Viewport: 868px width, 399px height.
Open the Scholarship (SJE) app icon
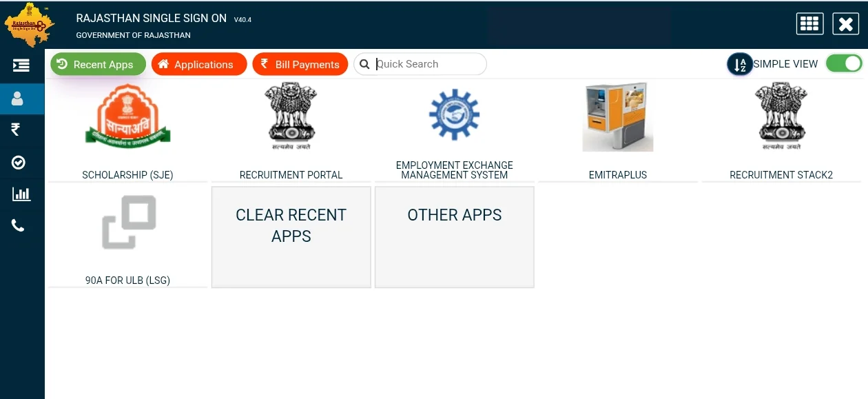(127, 117)
